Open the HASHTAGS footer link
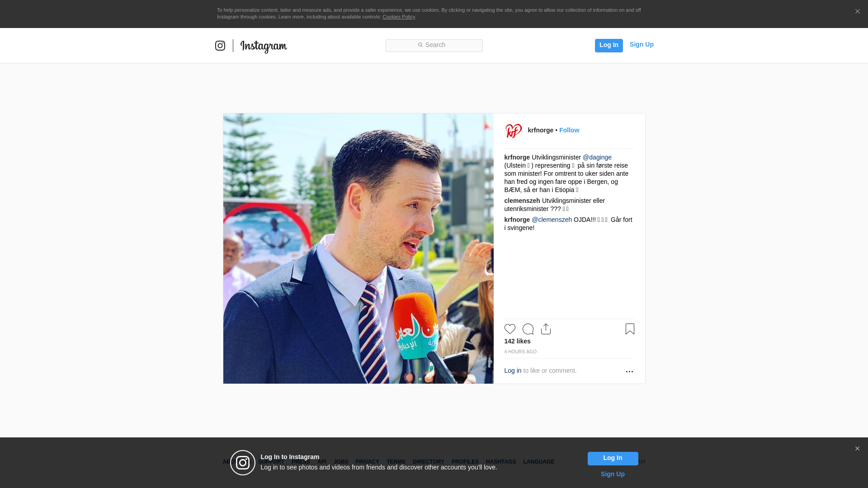The image size is (868, 488). click(500, 462)
